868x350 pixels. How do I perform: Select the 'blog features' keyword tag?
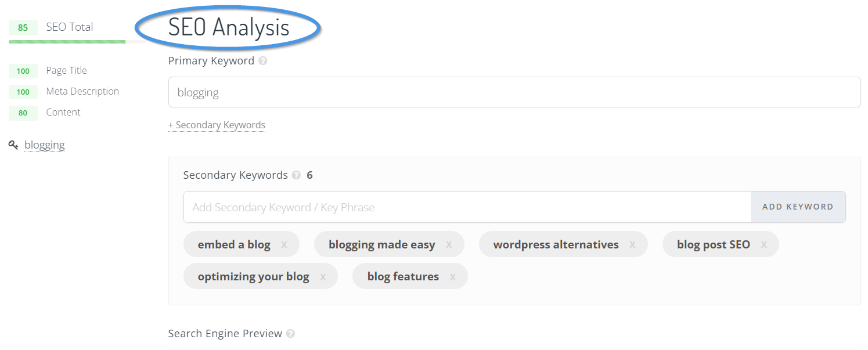[x=410, y=276]
